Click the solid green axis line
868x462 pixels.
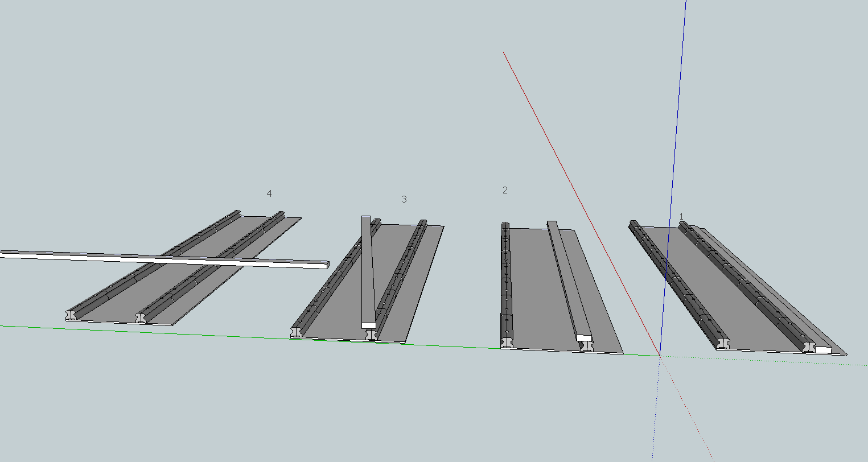(x=171, y=332)
